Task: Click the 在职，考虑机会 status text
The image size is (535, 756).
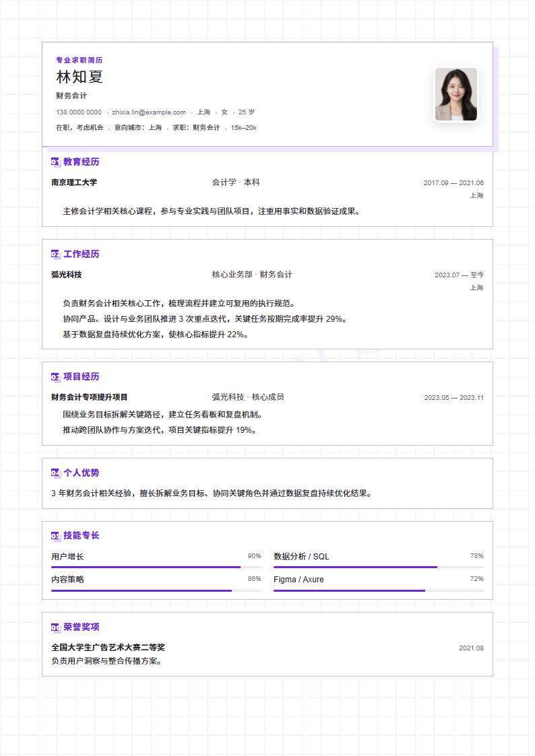Action: coord(80,128)
